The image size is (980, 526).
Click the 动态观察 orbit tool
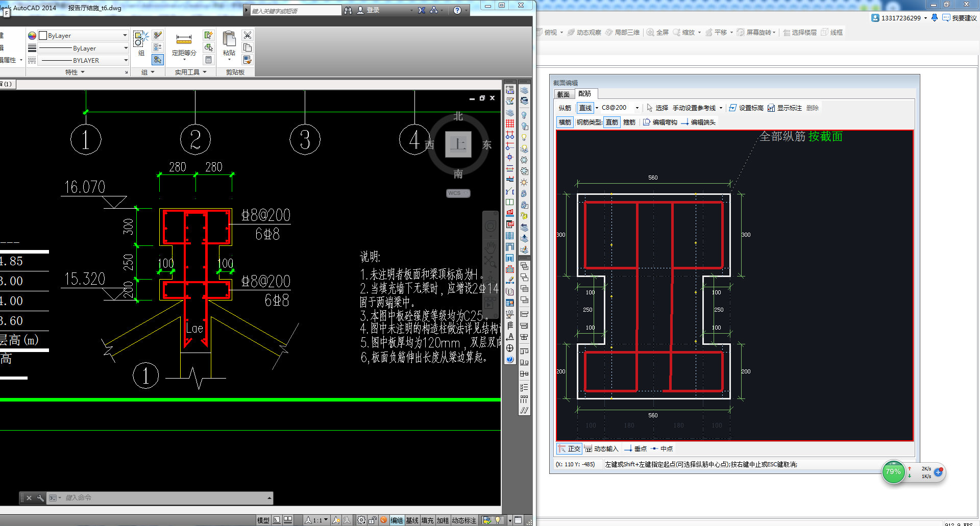click(x=584, y=33)
